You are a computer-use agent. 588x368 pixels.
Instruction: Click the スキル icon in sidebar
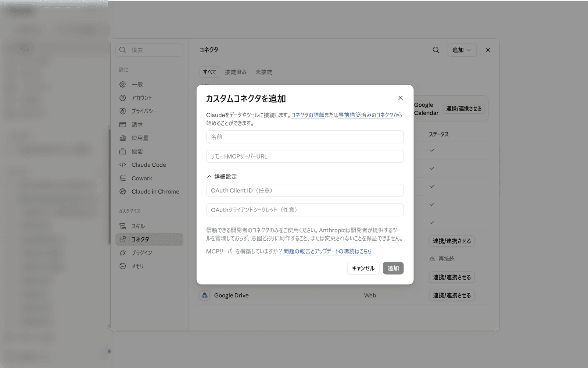click(123, 226)
